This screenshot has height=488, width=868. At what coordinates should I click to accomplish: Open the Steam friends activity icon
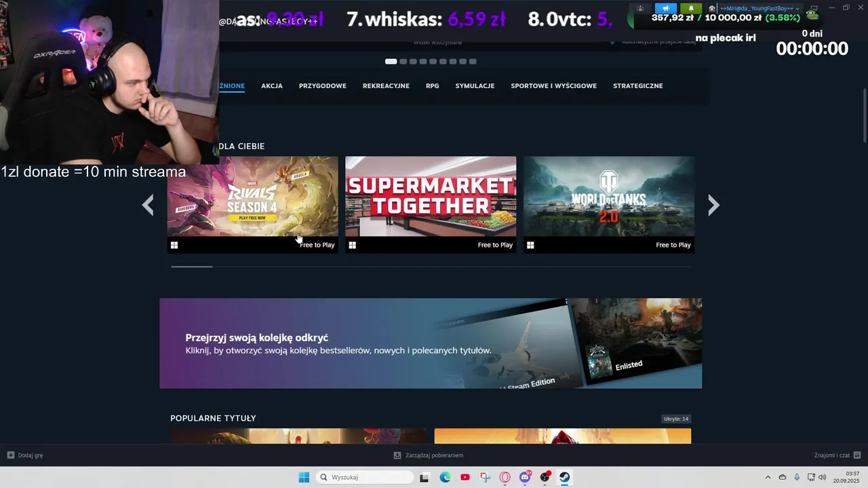point(640,8)
